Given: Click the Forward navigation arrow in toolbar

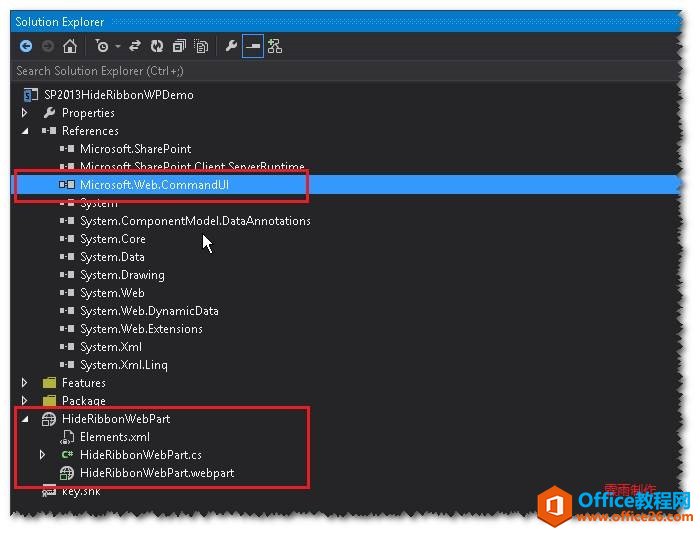Looking at the screenshot, I should tap(48, 46).
